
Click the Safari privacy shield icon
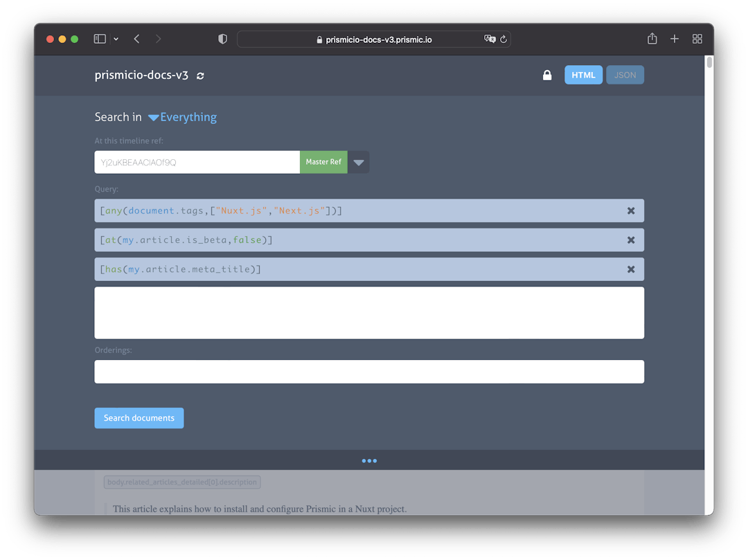222,39
